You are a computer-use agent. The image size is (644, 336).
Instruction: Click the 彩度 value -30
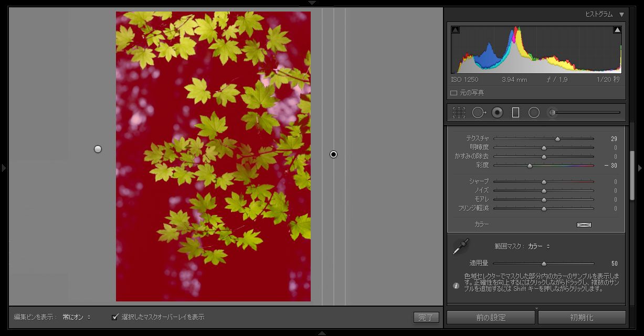click(x=611, y=166)
